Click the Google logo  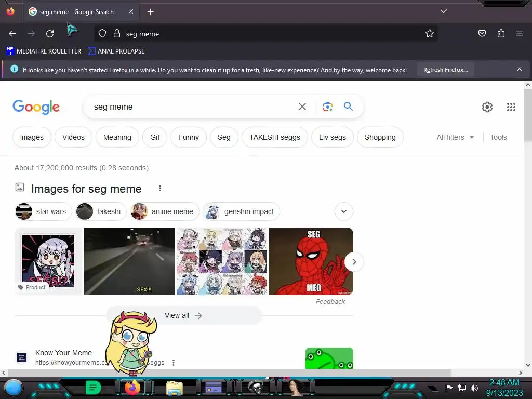click(x=36, y=107)
